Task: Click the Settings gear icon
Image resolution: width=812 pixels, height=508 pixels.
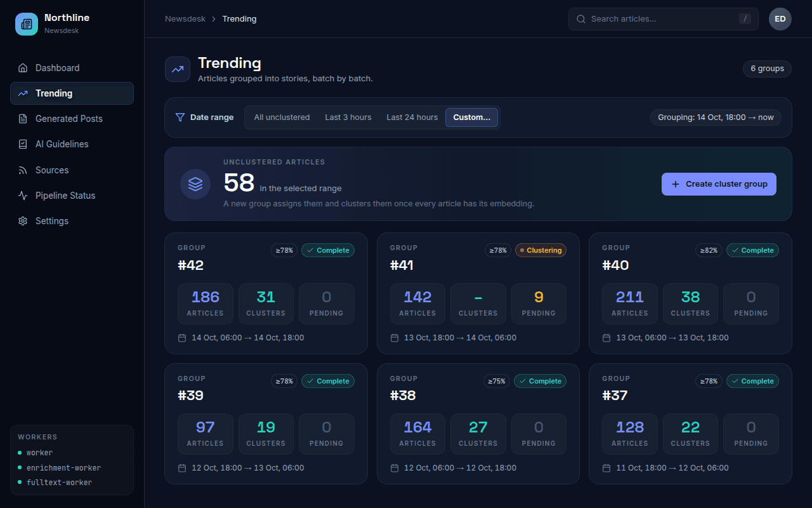Action: pos(23,221)
